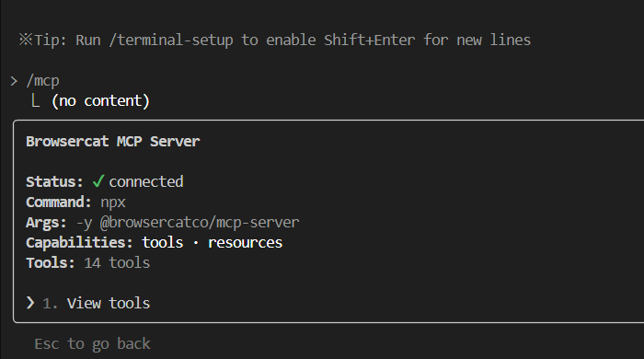Click the tools capability word
Screen dimensions: 644x359
pyautogui.click(x=163, y=242)
